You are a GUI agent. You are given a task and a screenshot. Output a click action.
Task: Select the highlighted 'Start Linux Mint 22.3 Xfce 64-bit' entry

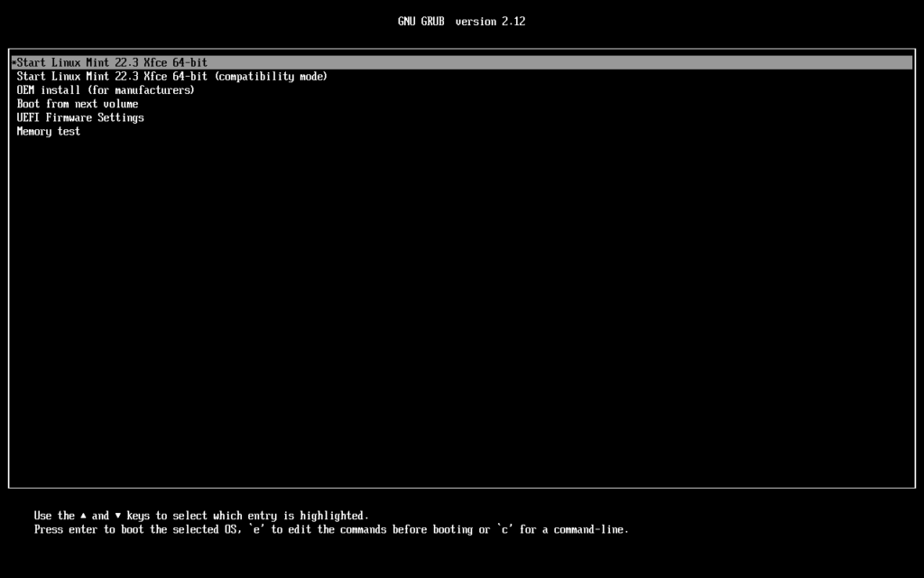pyautogui.click(x=462, y=62)
